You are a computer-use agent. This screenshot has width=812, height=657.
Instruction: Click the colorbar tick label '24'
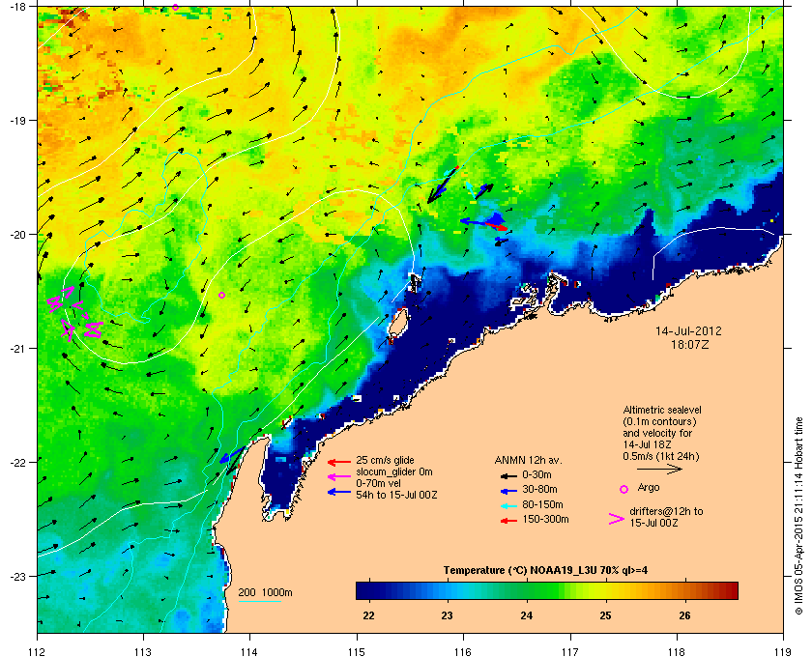point(527,615)
